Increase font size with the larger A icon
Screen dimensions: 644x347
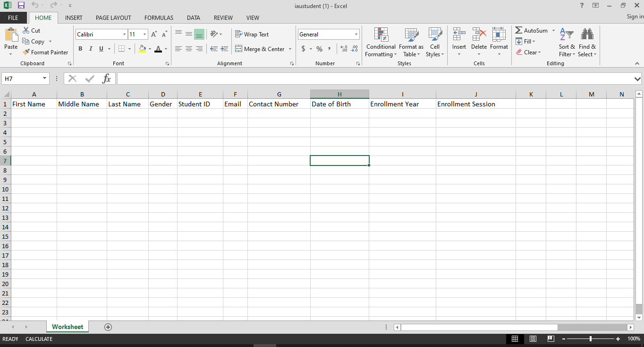pos(154,35)
